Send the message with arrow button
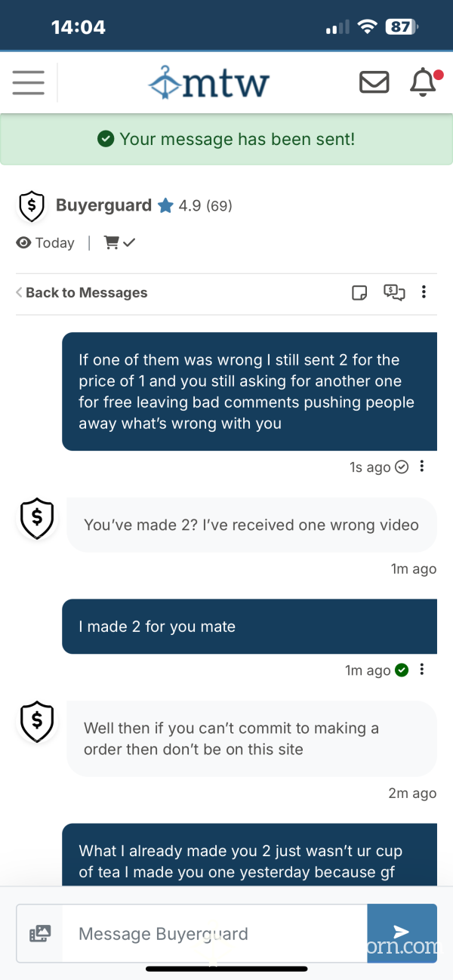 pos(402,933)
